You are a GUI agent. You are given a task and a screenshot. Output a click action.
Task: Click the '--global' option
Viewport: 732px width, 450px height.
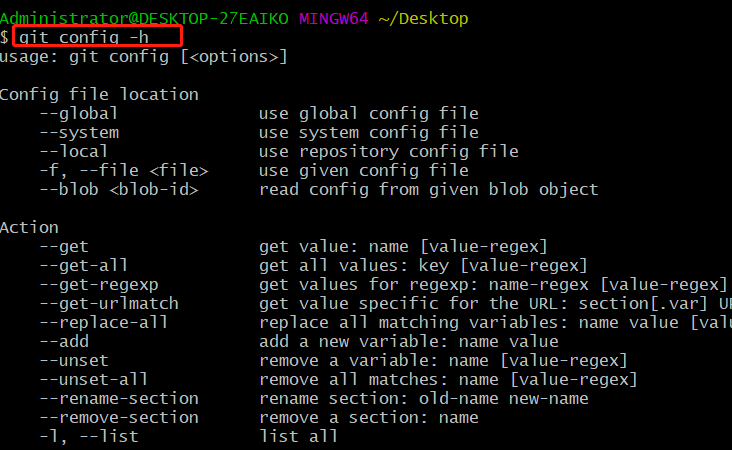(78, 113)
